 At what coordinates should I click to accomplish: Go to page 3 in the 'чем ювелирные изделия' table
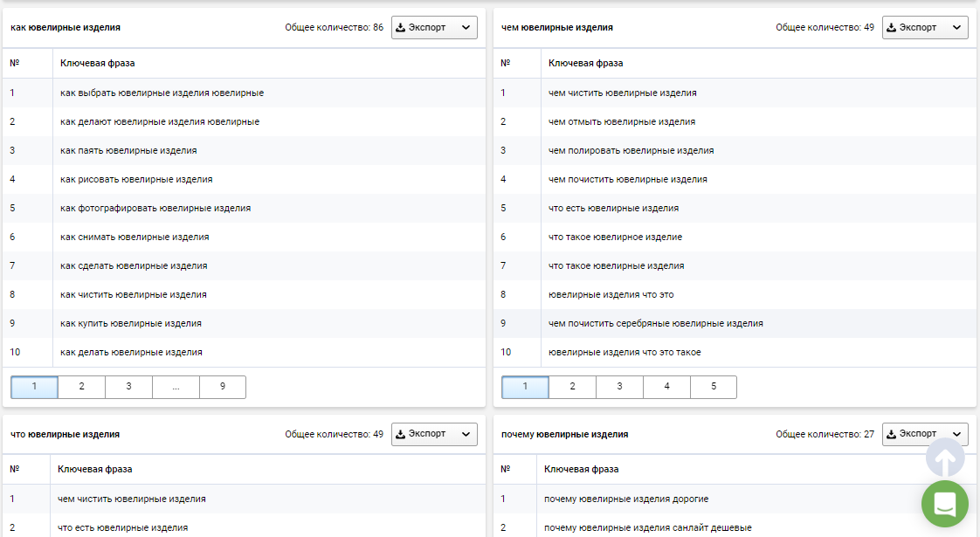[619, 387]
